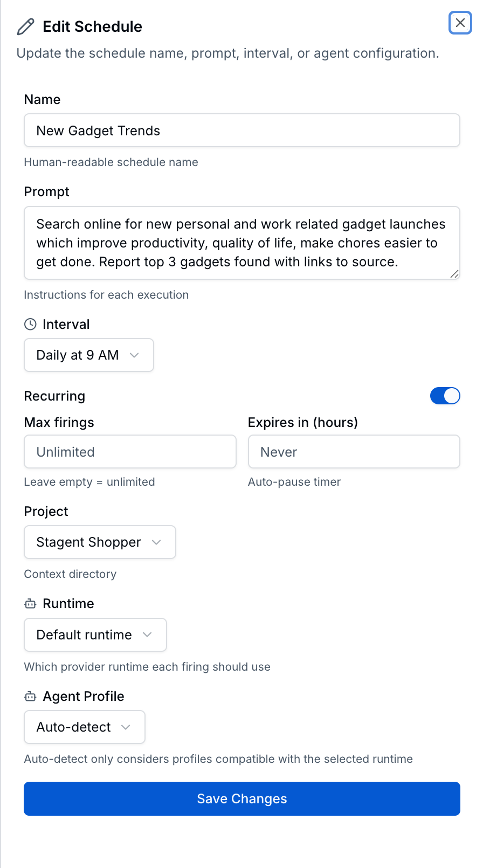Screen dimensions: 483x868
Task: Open the Default runtime dropdown
Action: pyautogui.click(x=95, y=635)
